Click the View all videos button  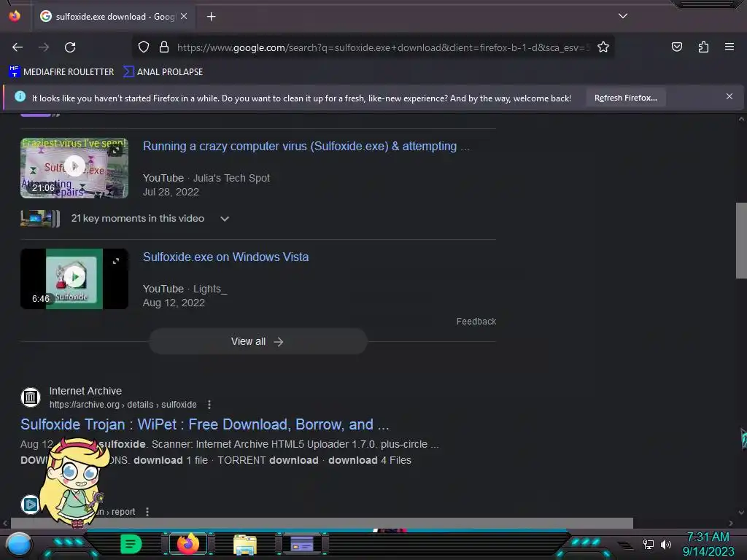tap(258, 341)
